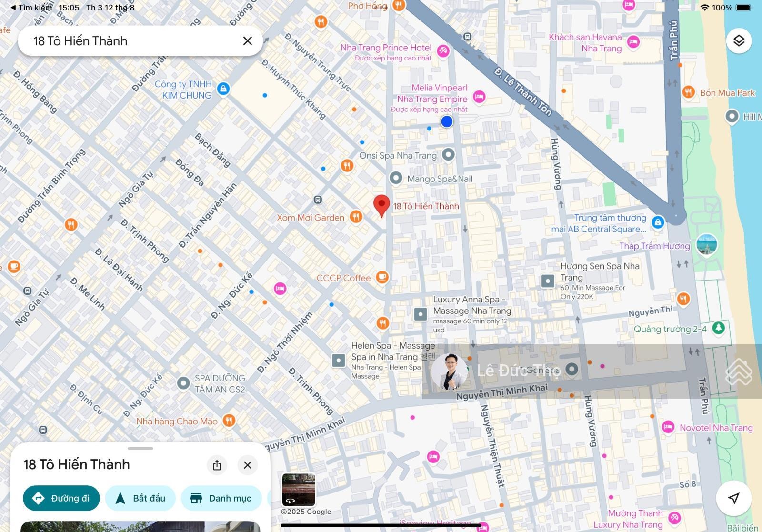Open the map layers selector
The height and width of the screenshot is (532, 762).
pos(739,41)
